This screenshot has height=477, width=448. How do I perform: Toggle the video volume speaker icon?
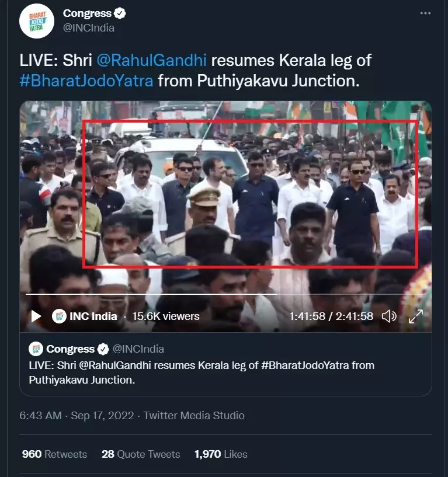click(389, 316)
